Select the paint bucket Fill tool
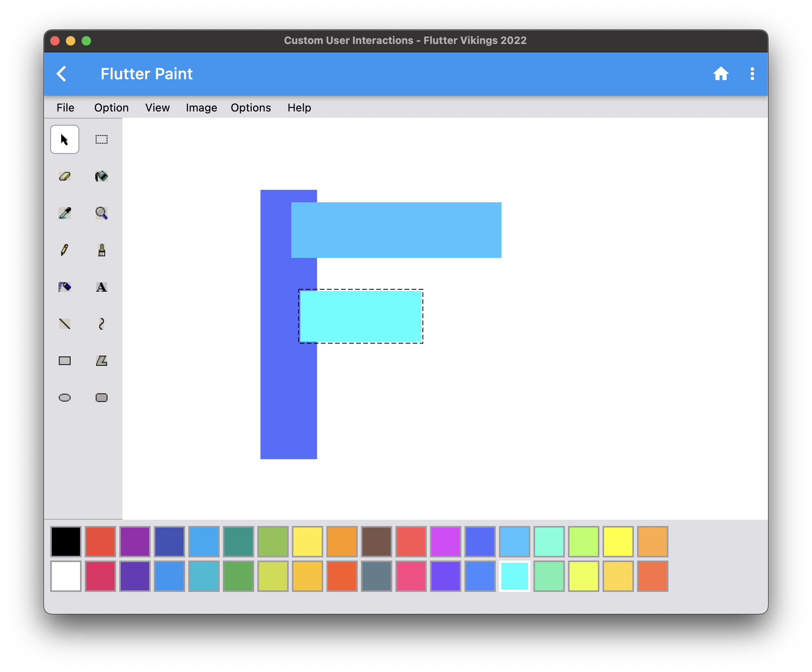The image size is (812, 672). pos(102,176)
